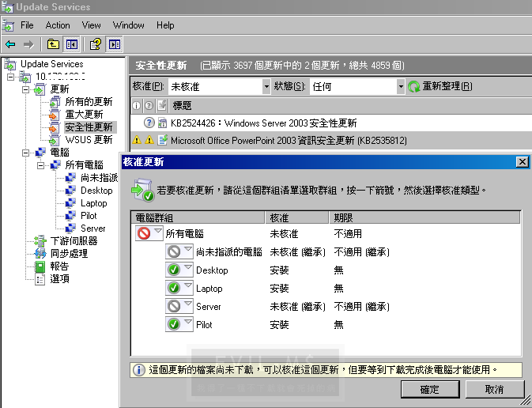Click the 電腦群組 column header
The image size is (532, 408).
click(198, 217)
